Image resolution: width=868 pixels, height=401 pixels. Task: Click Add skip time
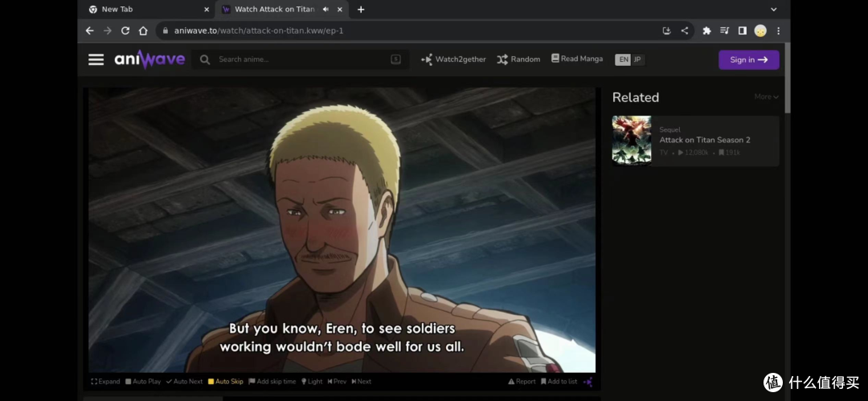pos(272,382)
